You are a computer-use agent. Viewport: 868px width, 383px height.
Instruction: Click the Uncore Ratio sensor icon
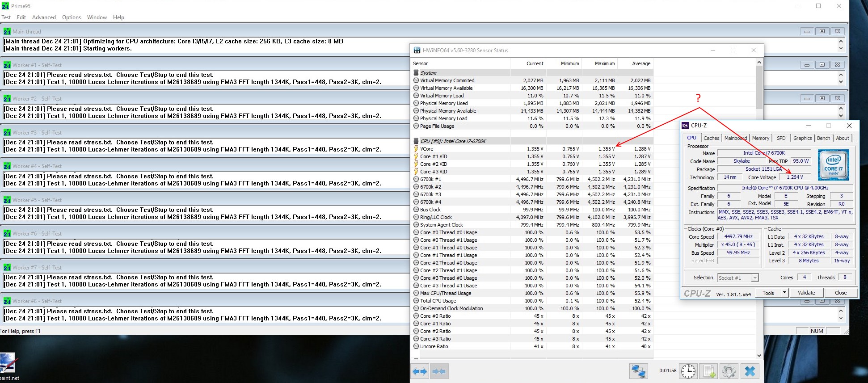pyautogui.click(x=416, y=346)
